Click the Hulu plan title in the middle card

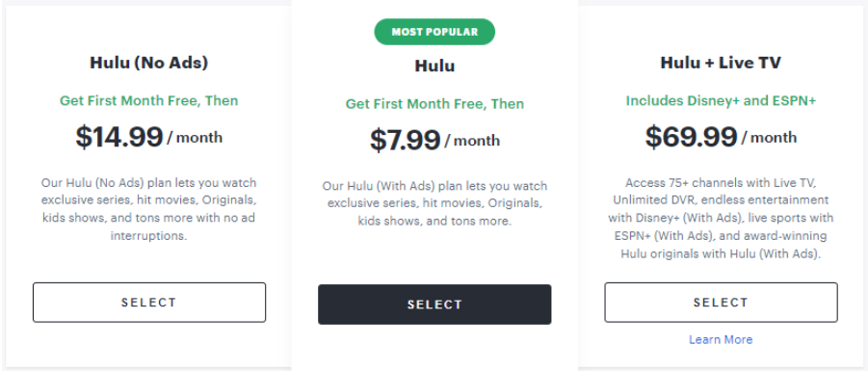pyautogui.click(x=434, y=66)
